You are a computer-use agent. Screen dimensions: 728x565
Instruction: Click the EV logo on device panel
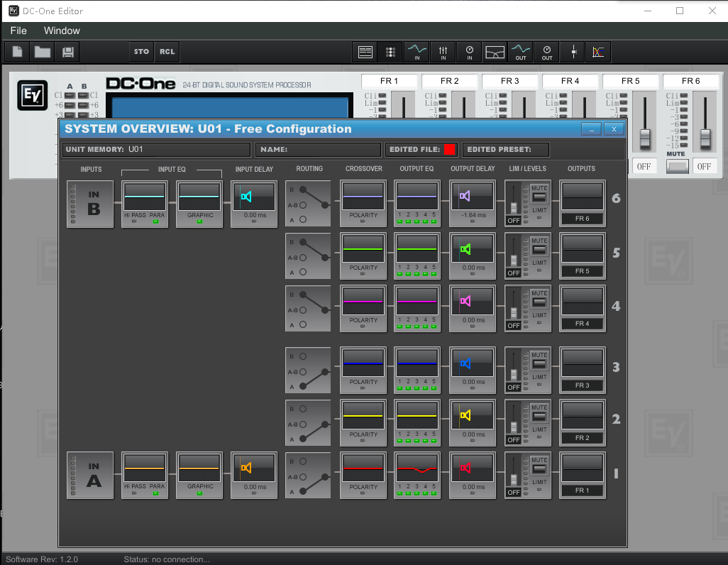(33, 95)
